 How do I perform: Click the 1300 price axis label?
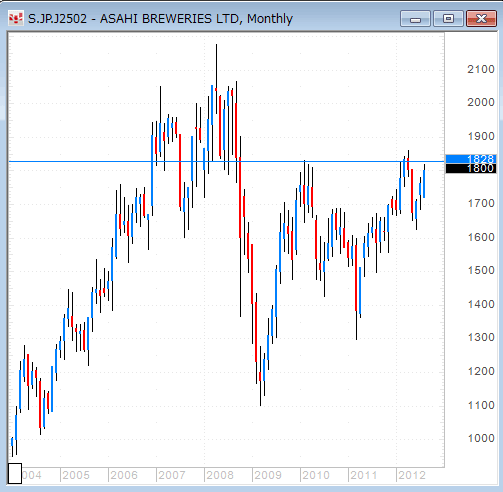click(x=481, y=337)
